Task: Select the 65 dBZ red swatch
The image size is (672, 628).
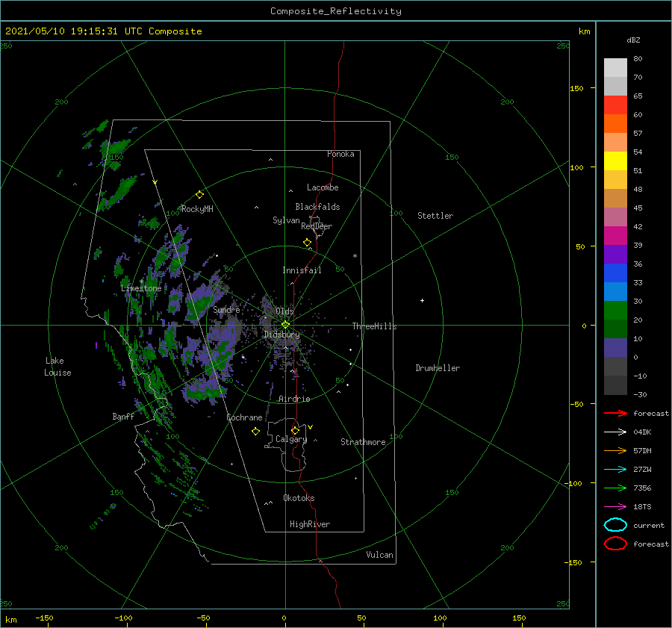Action: (615, 105)
